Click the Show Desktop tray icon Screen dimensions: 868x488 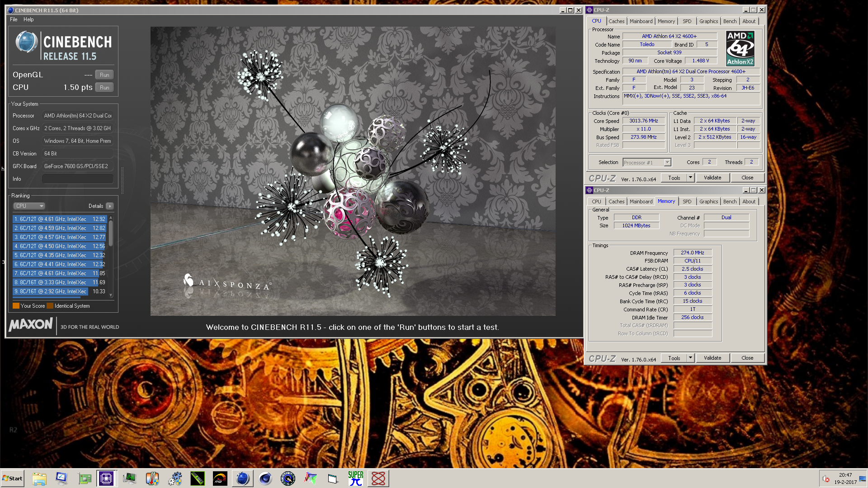pos(863,479)
